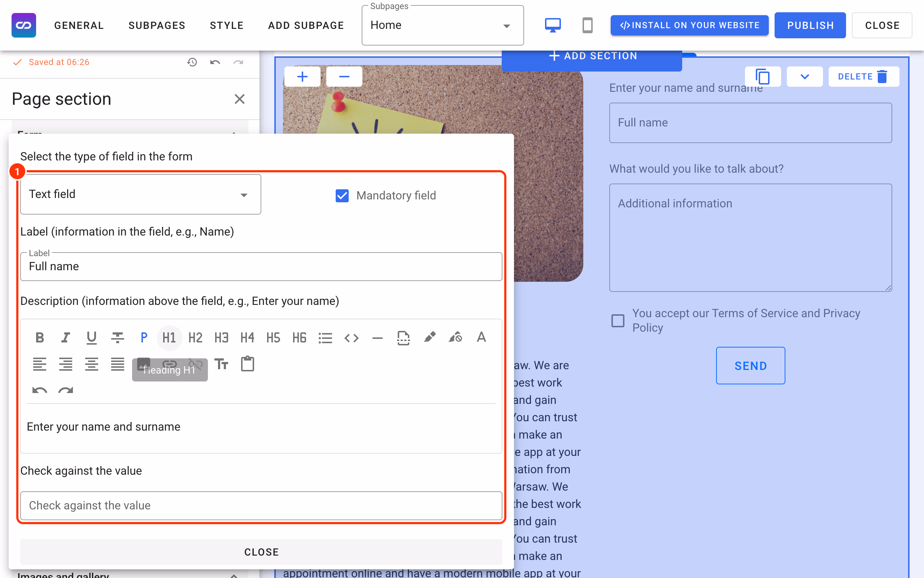Apply Heading H1 style
Screen dimensions: 924x578
(170, 337)
